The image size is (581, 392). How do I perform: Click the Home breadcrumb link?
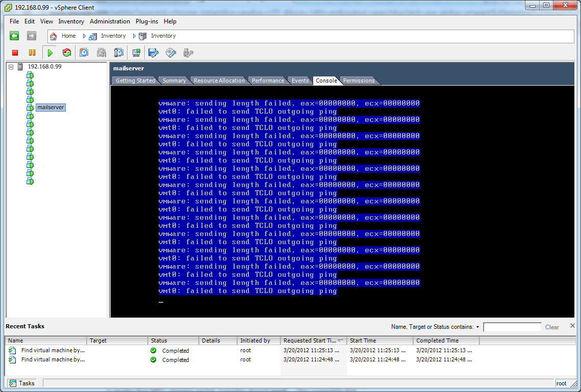point(68,36)
